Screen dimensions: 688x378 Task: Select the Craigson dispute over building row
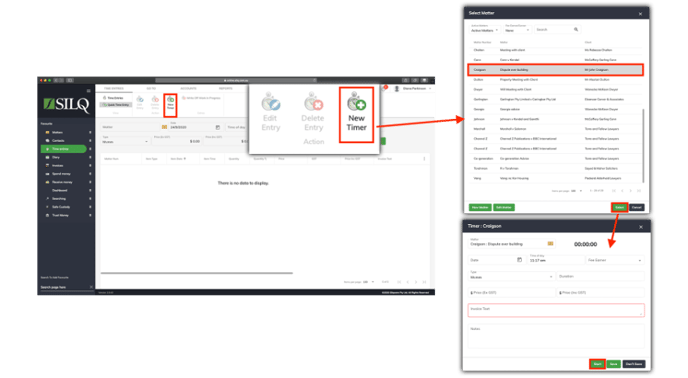click(555, 69)
